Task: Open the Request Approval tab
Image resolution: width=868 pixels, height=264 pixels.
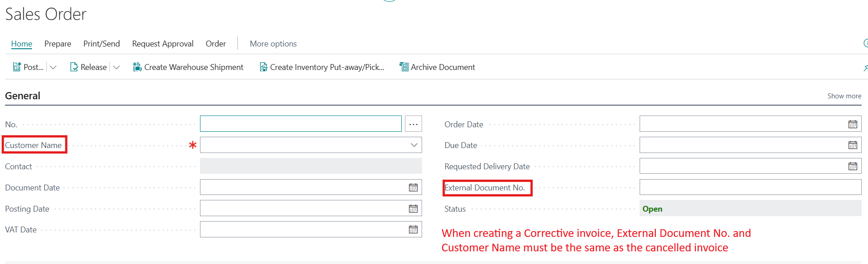Action: (163, 44)
